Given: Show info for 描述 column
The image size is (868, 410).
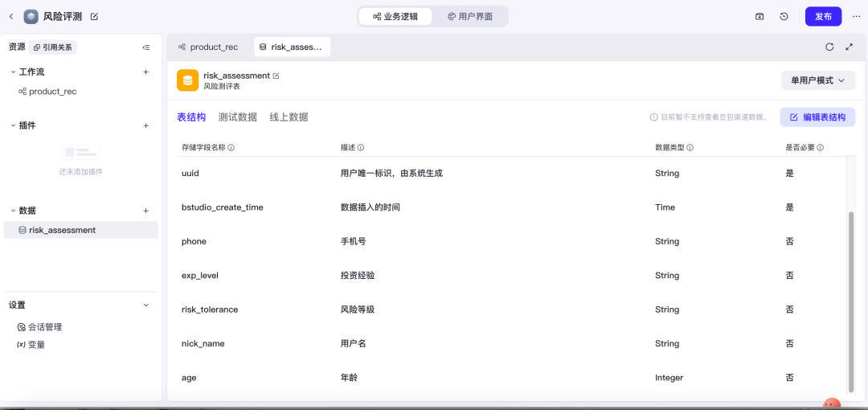Looking at the screenshot, I should [x=360, y=148].
